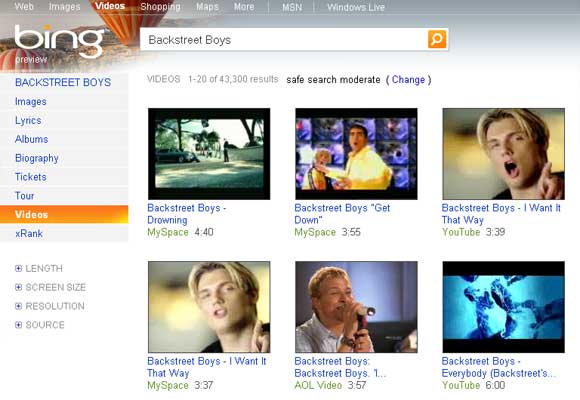
Task: Click the 3:39 I Want It That Way title
Action: coord(501,214)
